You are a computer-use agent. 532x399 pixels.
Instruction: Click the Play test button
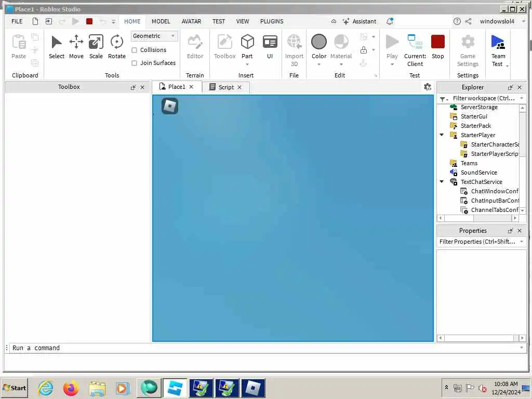[x=392, y=47]
